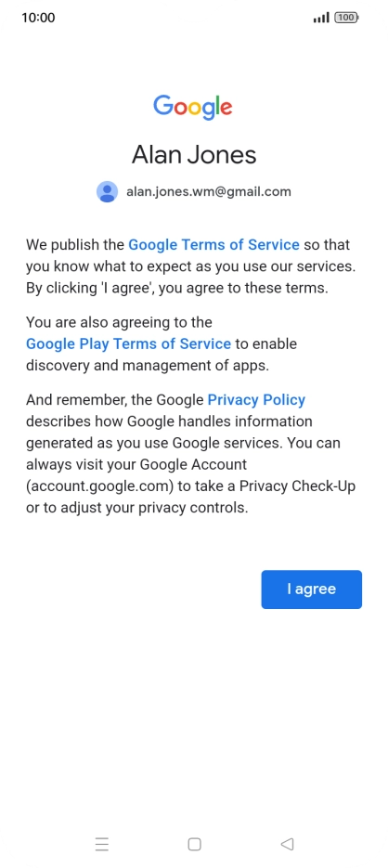This screenshot has height=868, width=388.
Task: Accept the terms with the I agree button
Action: pyautogui.click(x=312, y=589)
